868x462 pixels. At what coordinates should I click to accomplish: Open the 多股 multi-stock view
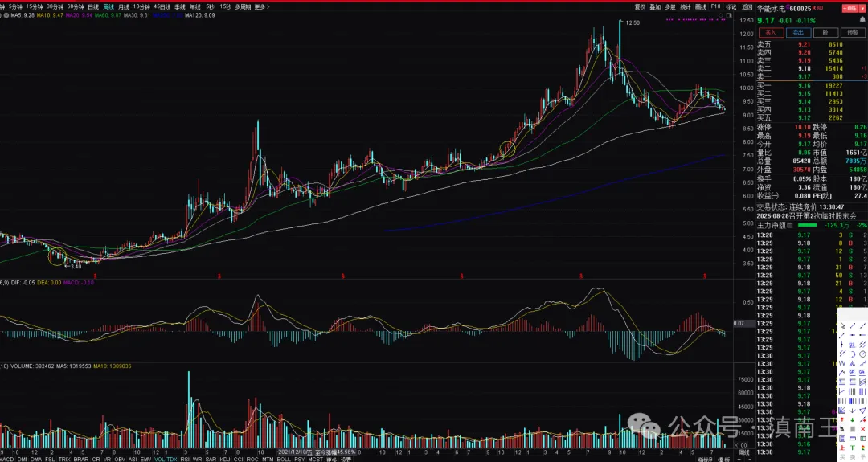coord(669,6)
